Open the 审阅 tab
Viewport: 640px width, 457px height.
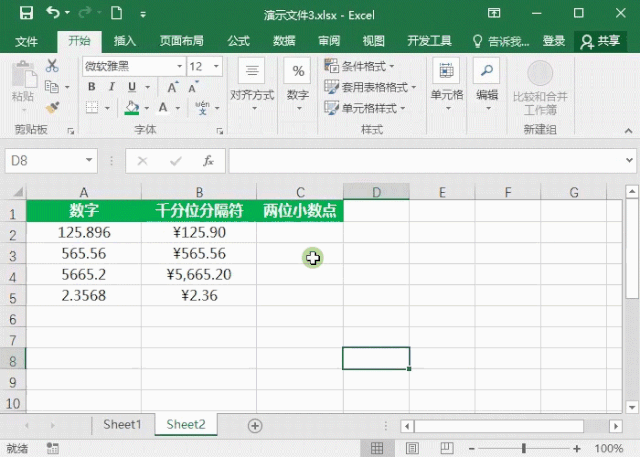tap(329, 41)
